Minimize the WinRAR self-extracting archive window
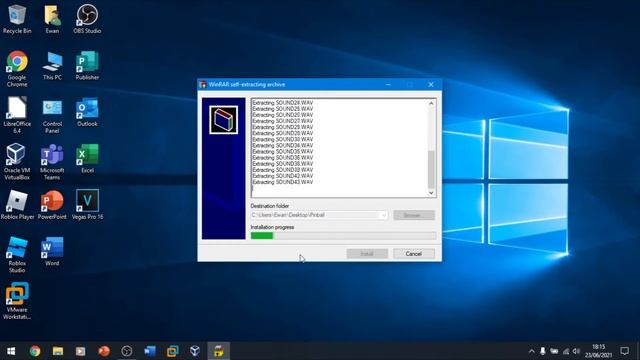Screen dimensions: 640x360 (x=388, y=84)
